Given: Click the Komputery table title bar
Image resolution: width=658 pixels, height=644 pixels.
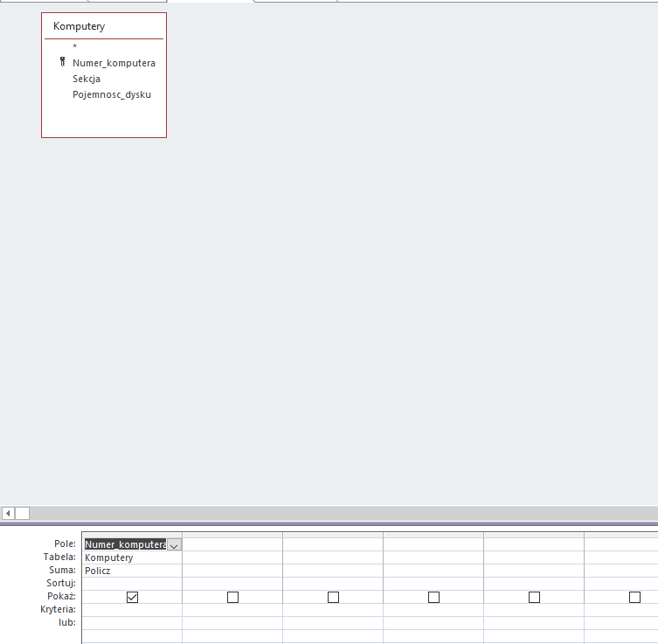Looking at the screenshot, I should coord(104,26).
